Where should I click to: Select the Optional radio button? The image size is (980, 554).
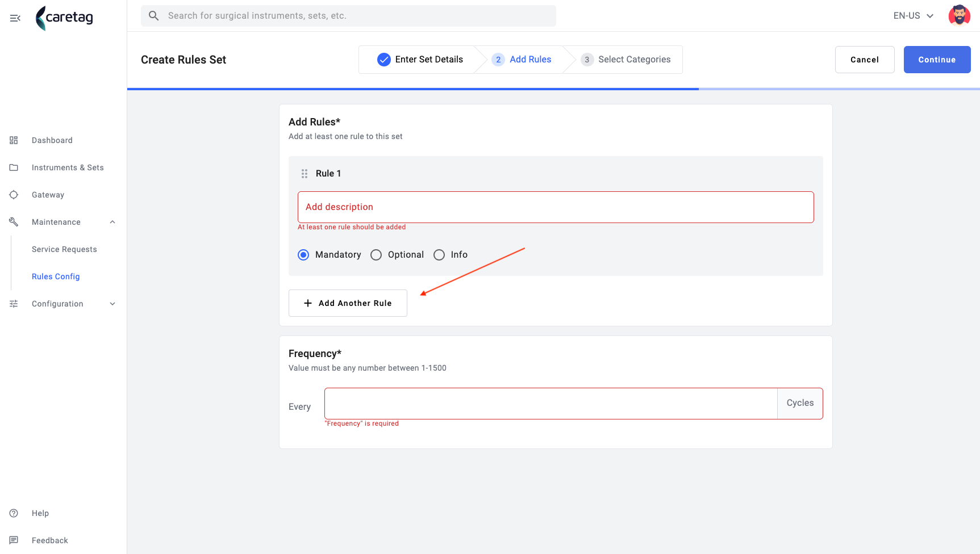pos(376,255)
